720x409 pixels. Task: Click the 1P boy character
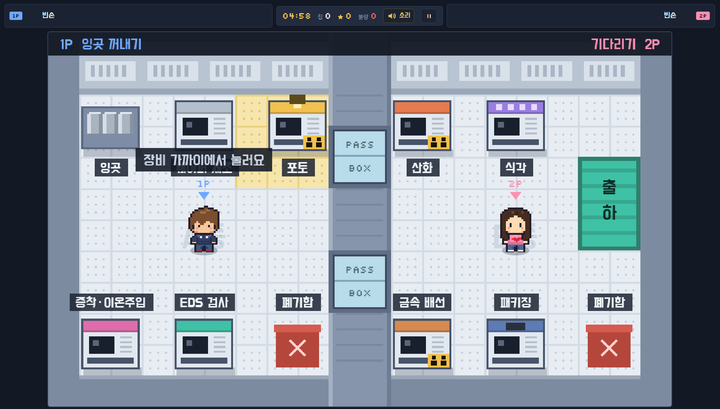pyautogui.click(x=204, y=229)
